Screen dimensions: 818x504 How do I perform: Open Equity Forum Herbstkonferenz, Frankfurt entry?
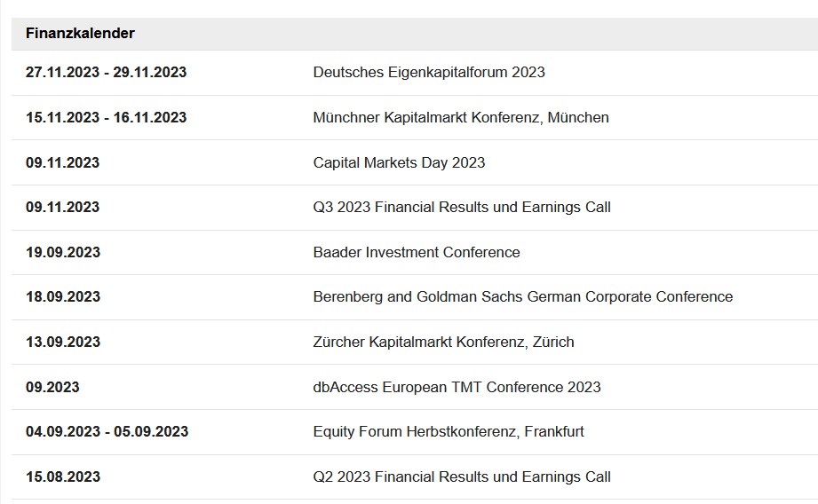449,432
